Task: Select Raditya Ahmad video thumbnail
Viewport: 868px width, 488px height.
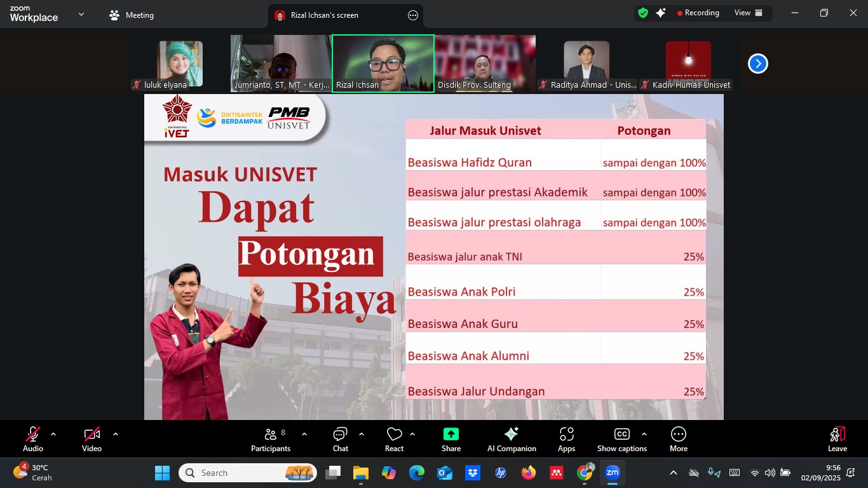Action: (587, 64)
